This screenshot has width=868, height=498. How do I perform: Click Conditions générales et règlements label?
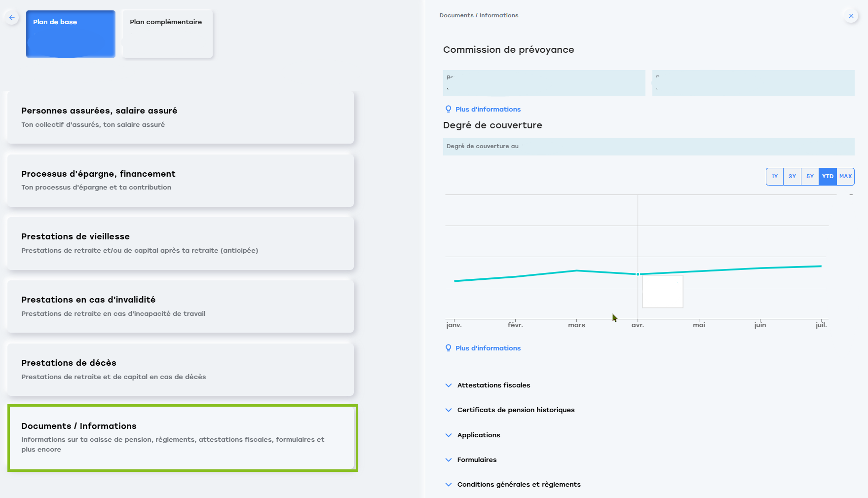click(x=519, y=484)
